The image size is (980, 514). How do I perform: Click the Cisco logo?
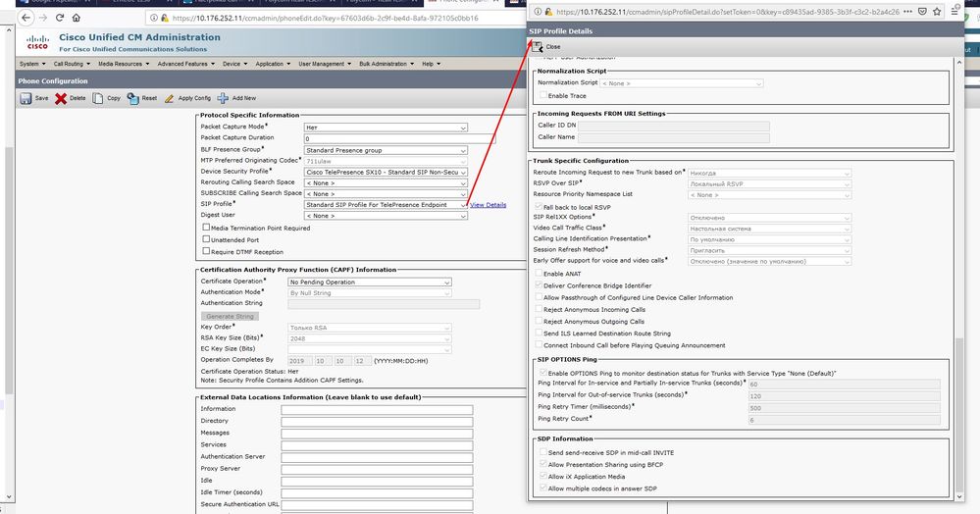[37, 42]
